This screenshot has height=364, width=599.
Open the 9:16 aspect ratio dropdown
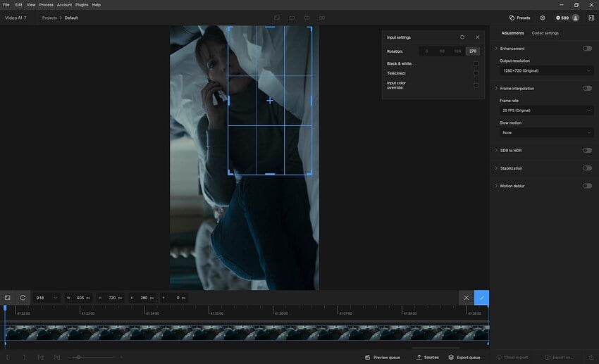[47, 298]
